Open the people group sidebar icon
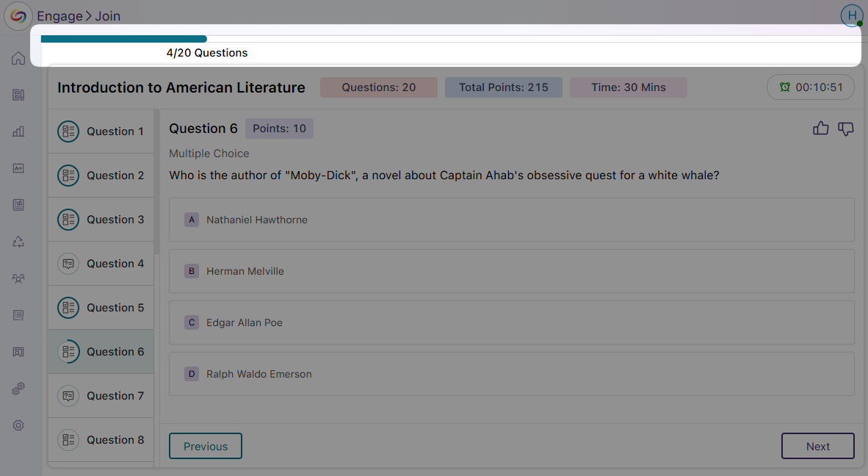This screenshot has width=868, height=476. point(18,278)
